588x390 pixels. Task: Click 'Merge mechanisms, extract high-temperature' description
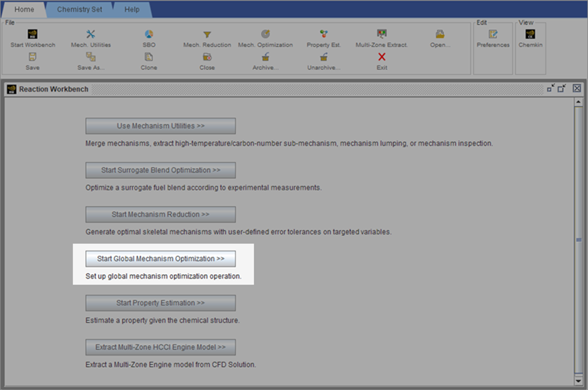289,143
